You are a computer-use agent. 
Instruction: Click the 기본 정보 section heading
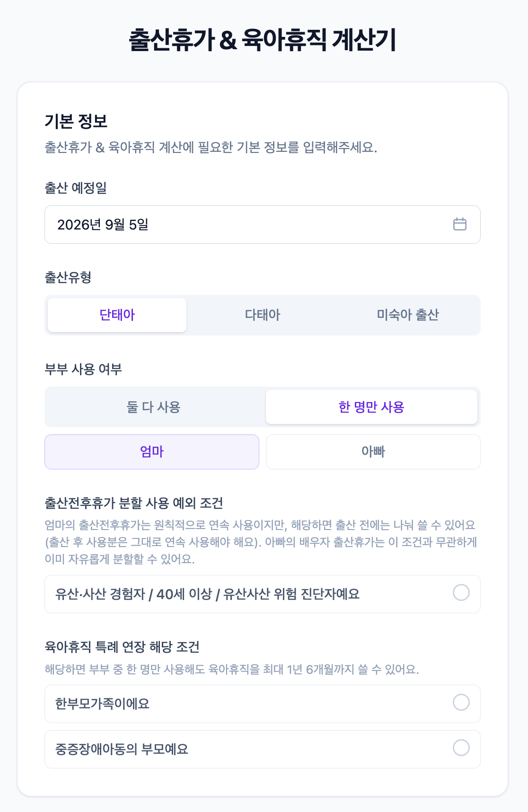pyautogui.click(x=76, y=122)
